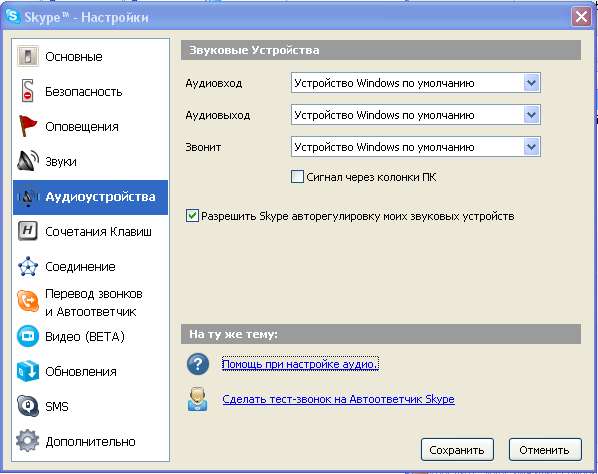Select the red flag Оповещения icon
This screenshot has width=598, height=474.
[x=27, y=126]
